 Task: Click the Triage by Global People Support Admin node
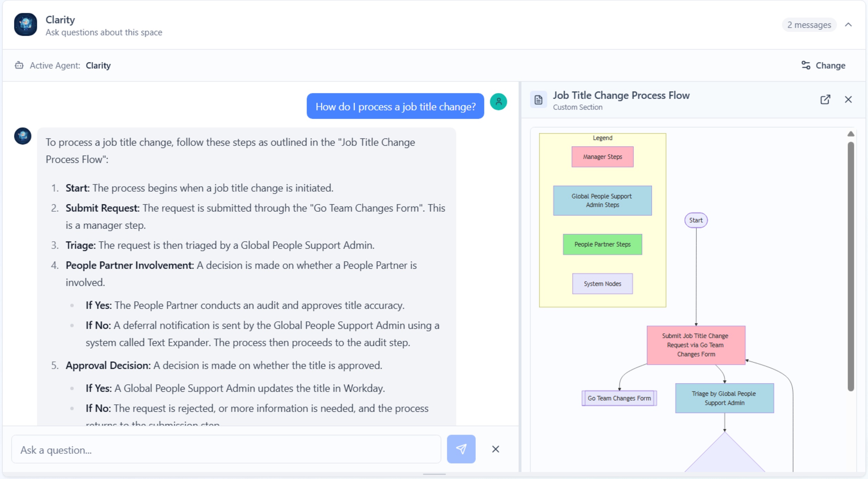click(724, 398)
